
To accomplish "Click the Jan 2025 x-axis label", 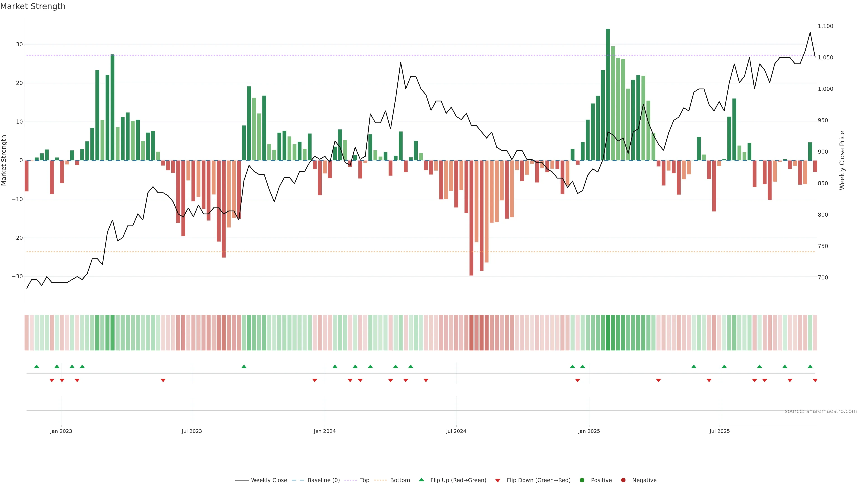I will (589, 431).
